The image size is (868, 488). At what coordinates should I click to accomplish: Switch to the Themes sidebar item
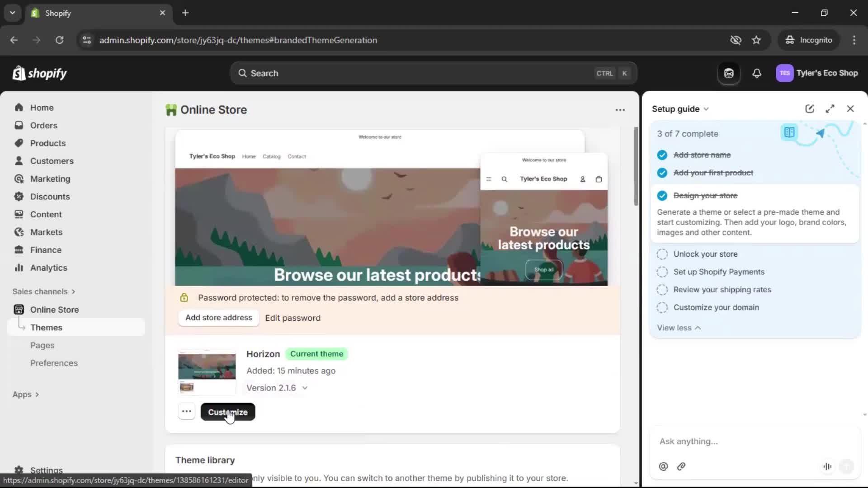47,327
